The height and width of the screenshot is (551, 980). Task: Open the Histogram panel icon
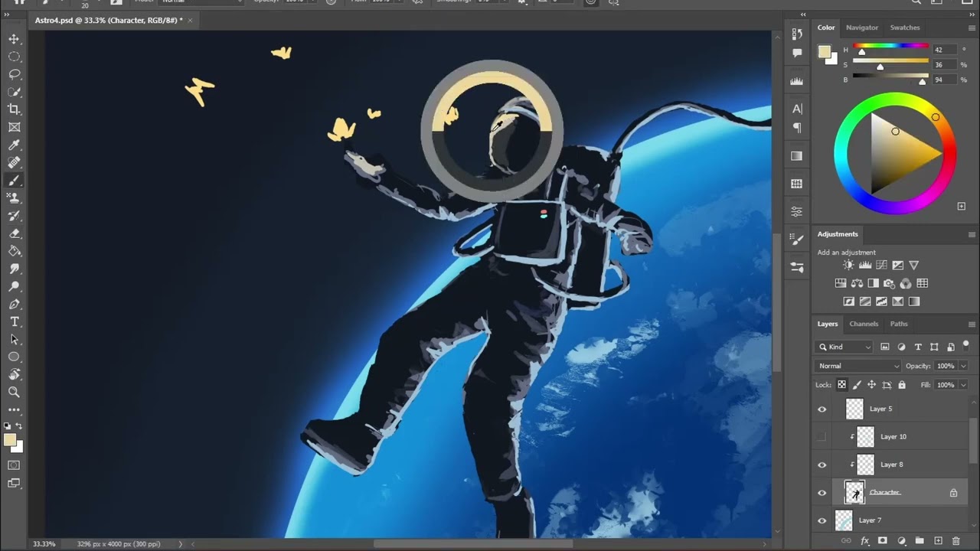coord(797,80)
